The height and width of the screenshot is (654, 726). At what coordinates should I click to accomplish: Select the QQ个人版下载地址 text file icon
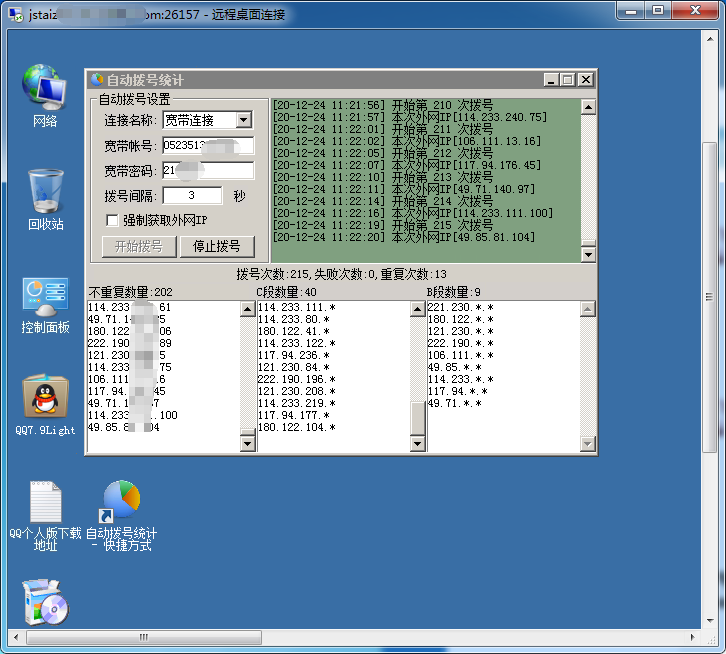45,516
